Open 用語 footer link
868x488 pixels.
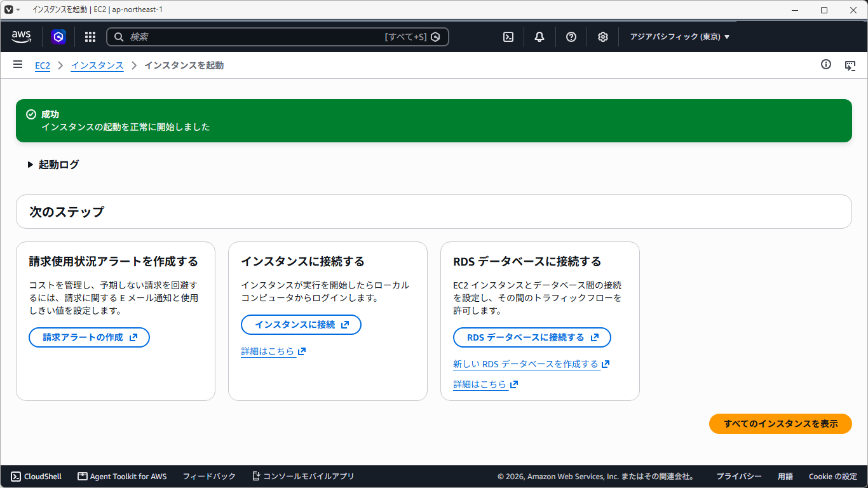(785, 477)
